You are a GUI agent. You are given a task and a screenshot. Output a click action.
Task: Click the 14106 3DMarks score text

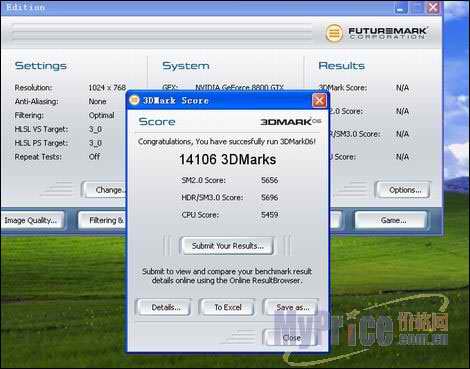click(x=228, y=159)
